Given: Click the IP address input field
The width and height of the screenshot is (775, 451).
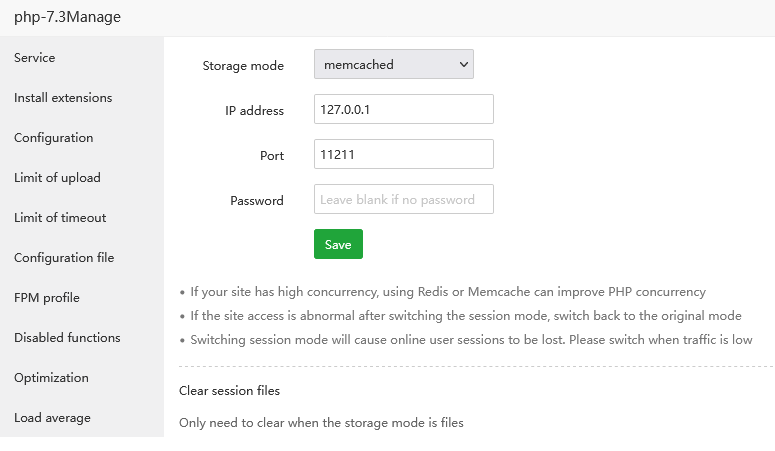Looking at the screenshot, I should point(403,110).
